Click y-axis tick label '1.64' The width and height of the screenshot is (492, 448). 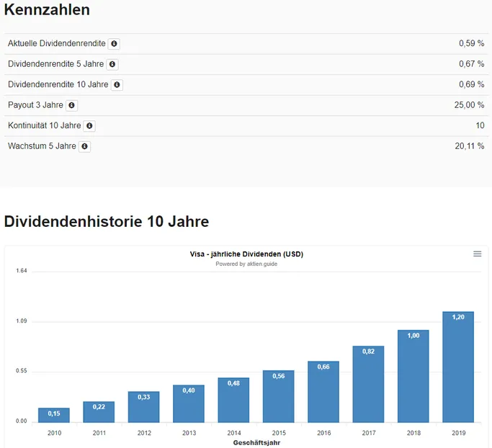[x=22, y=271]
